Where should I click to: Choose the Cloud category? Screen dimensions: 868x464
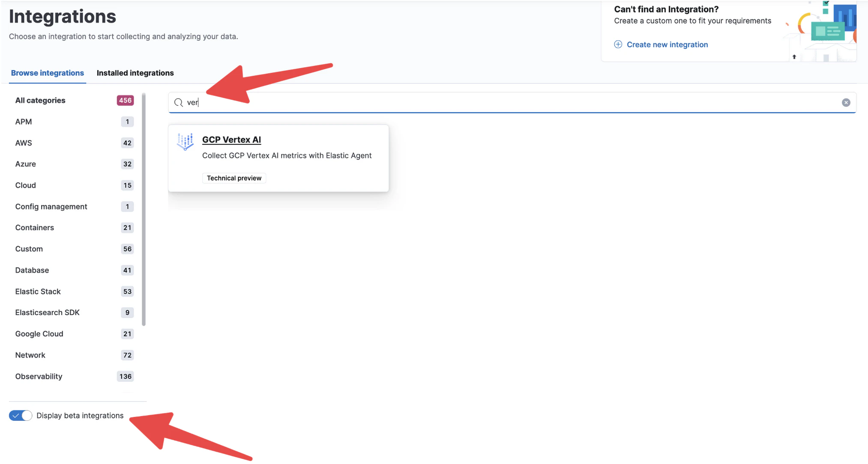click(x=74, y=185)
